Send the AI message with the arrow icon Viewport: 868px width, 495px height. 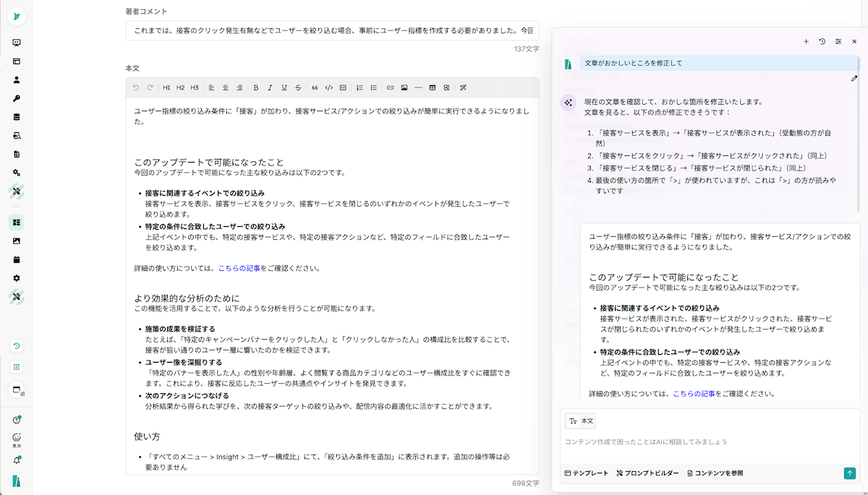pos(850,473)
